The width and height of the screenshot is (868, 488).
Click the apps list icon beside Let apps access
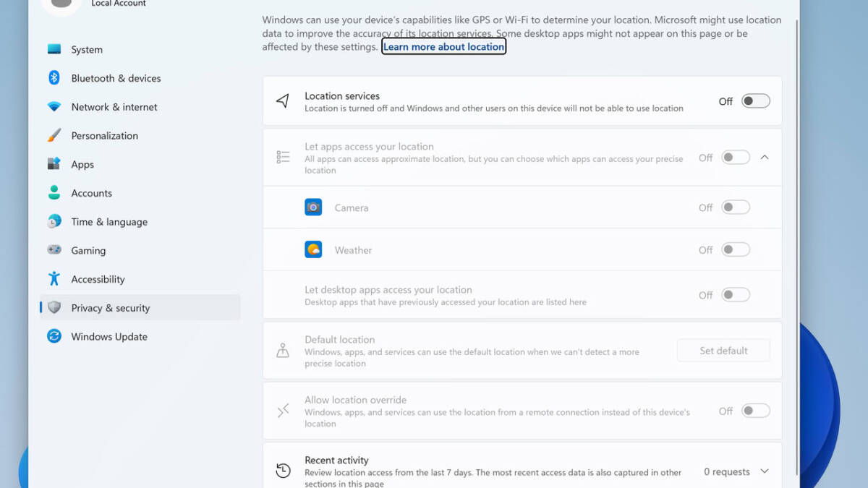click(x=283, y=157)
